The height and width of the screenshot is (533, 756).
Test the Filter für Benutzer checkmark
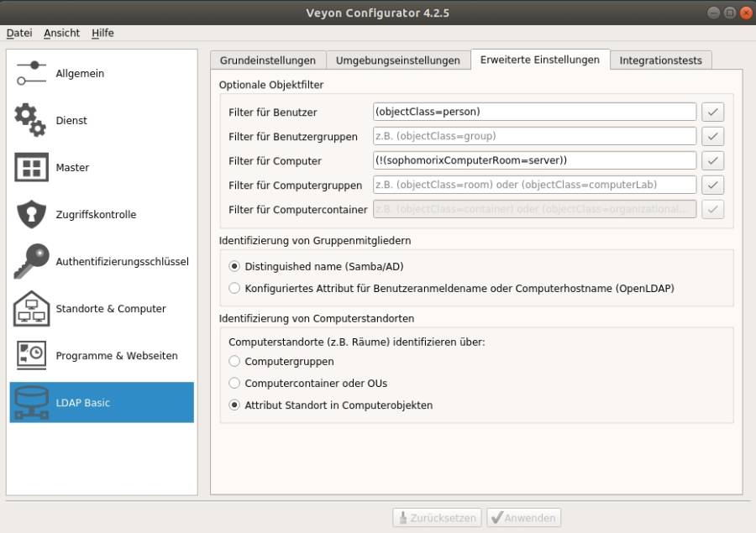point(712,112)
